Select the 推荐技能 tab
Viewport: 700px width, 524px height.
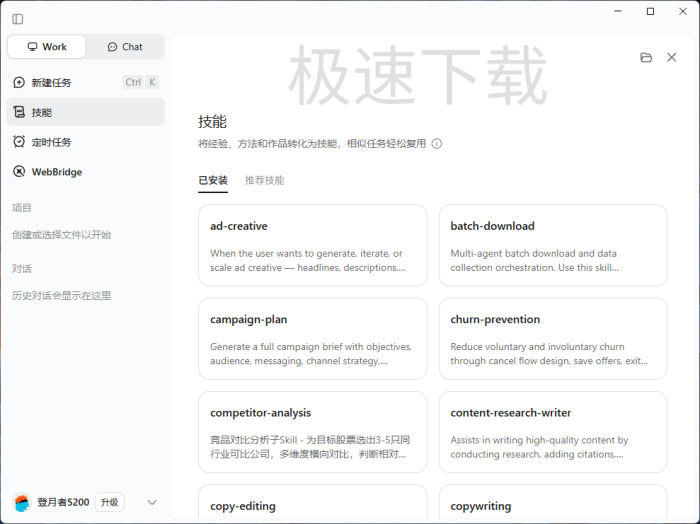click(x=264, y=180)
